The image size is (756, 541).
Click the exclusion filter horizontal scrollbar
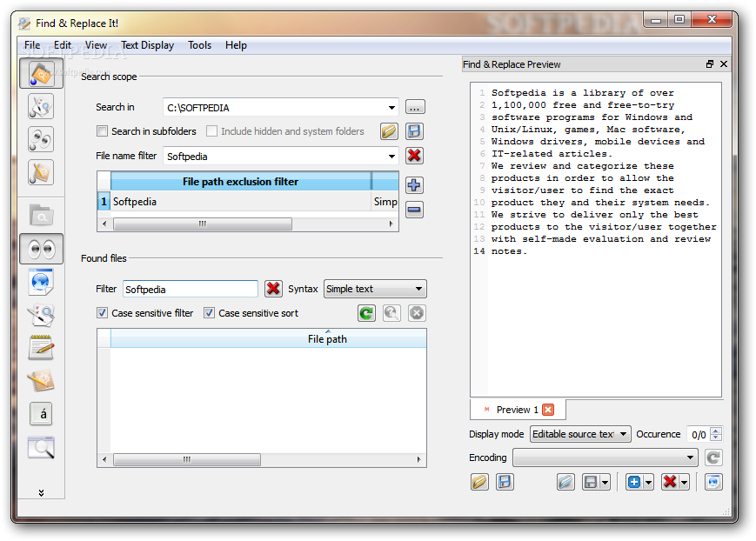pos(203,224)
